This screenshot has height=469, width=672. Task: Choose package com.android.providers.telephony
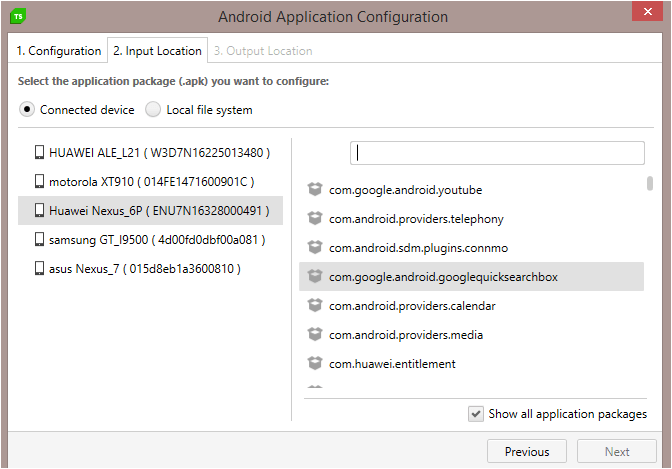click(471, 219)
